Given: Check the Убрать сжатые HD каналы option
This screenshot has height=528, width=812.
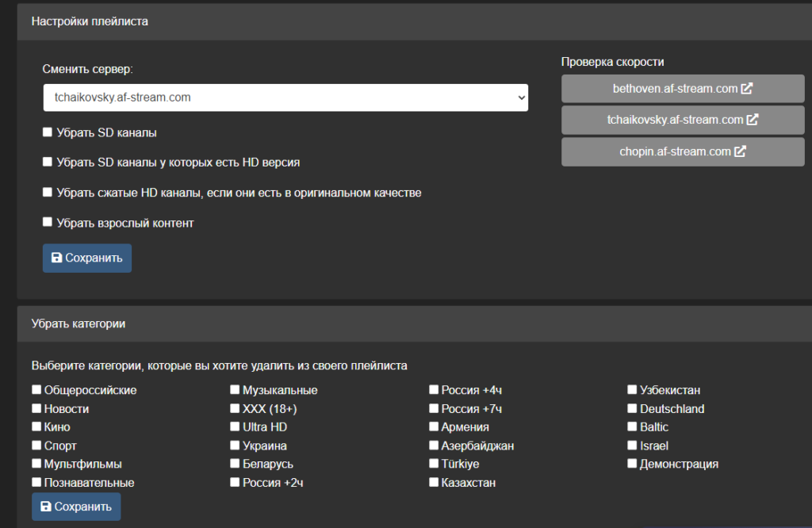Looking at the screenshot, I should 48,193.
